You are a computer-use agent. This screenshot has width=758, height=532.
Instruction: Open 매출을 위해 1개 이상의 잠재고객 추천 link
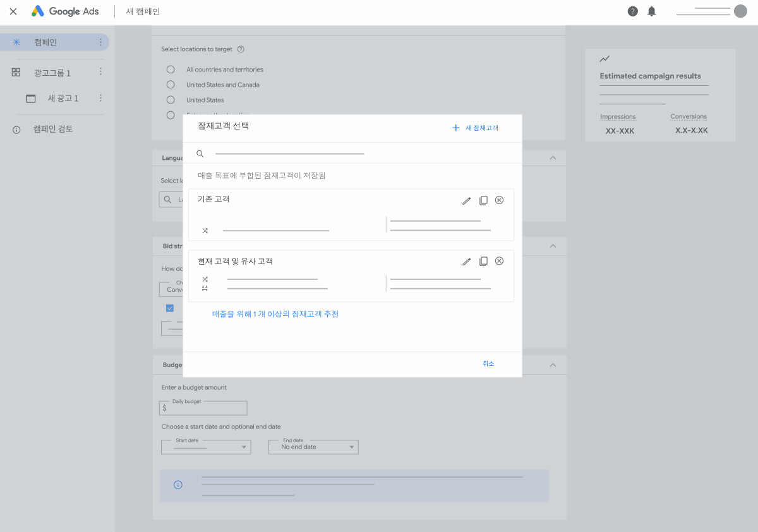pos(275,314)
